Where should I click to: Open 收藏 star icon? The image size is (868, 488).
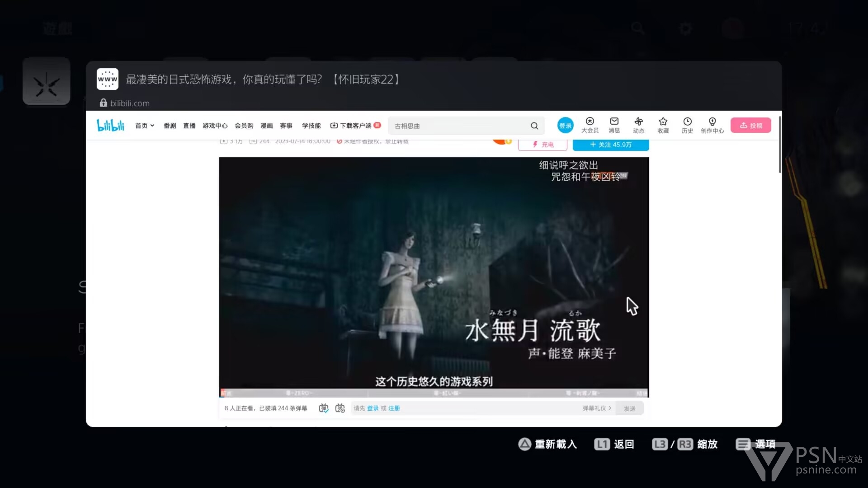point(663,125)
